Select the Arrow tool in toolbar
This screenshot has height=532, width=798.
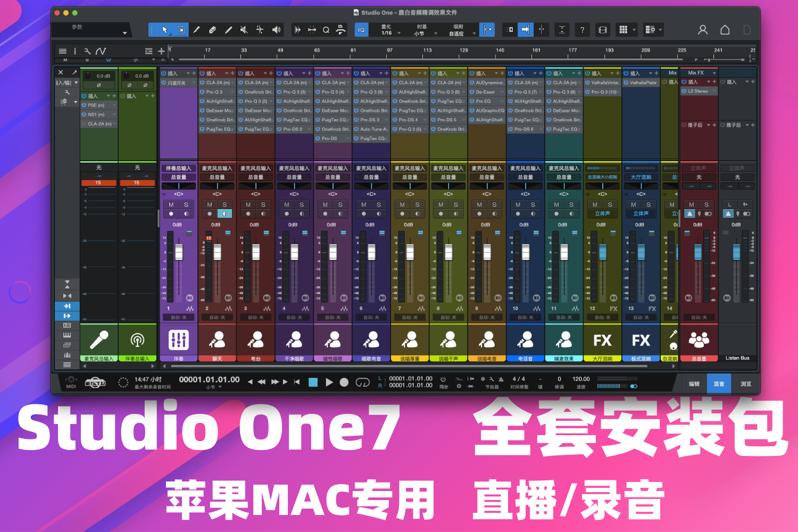click(x=165, y=30)
